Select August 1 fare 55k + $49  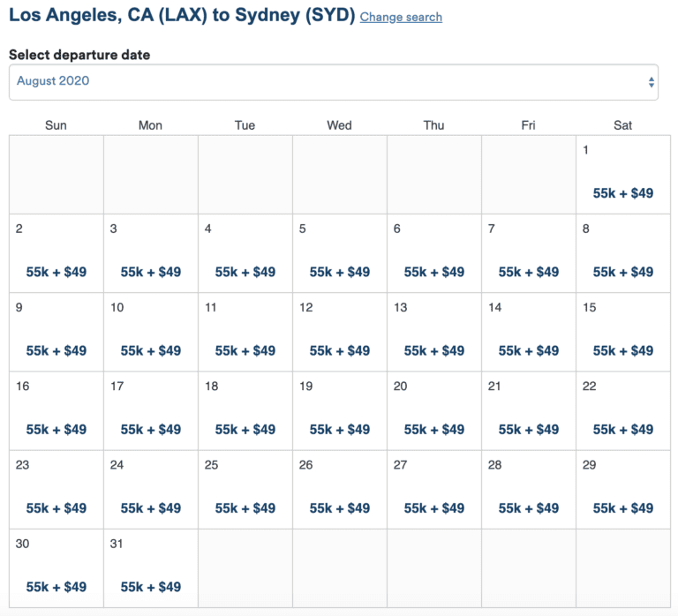tap(623, 193)
